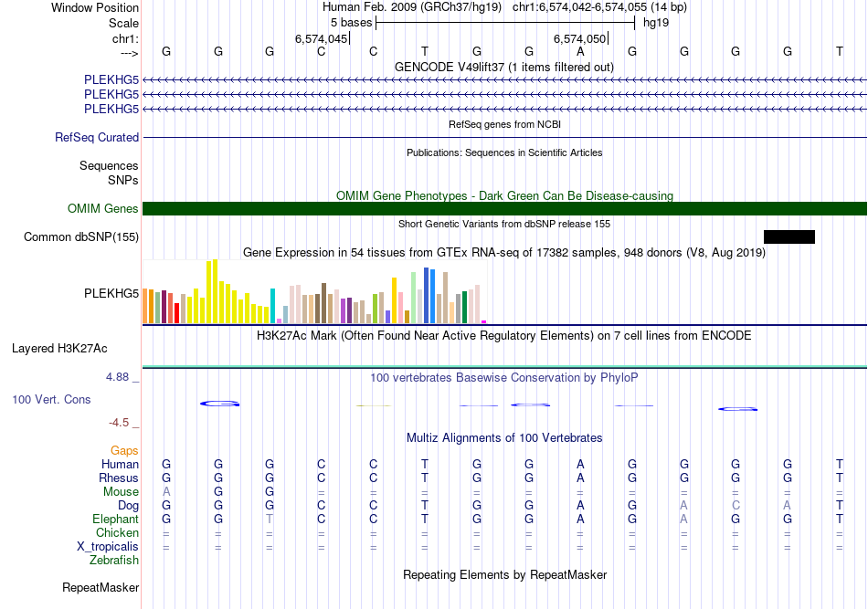The image size is (868, 609).
Task: Click the 6,574,050 coordinate tick label
Action: click(579, 38)
